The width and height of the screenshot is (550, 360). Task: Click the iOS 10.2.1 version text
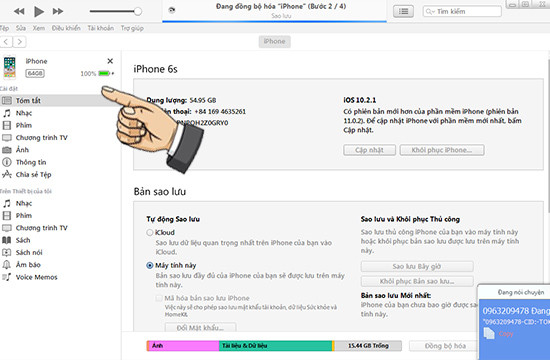coord(360,100)
